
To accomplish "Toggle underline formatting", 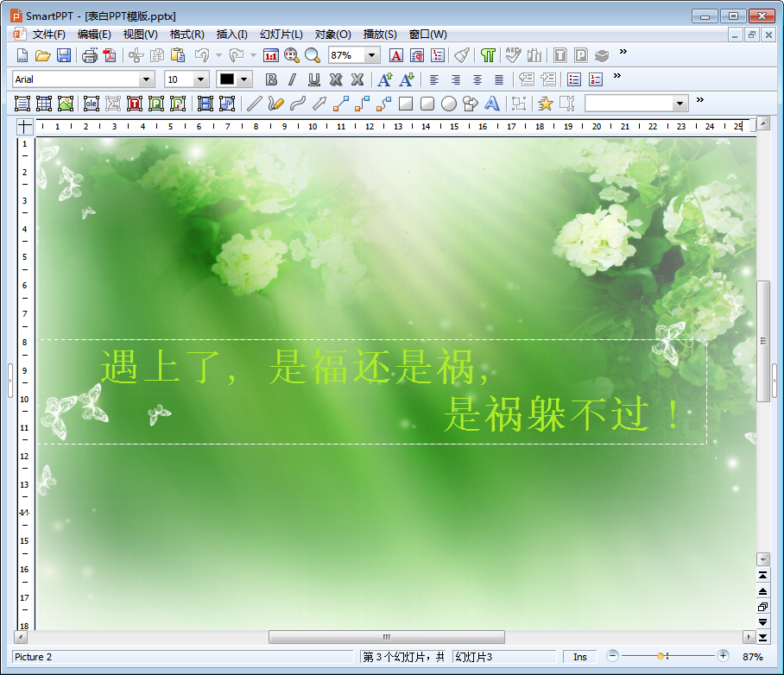I will (314, 79).
